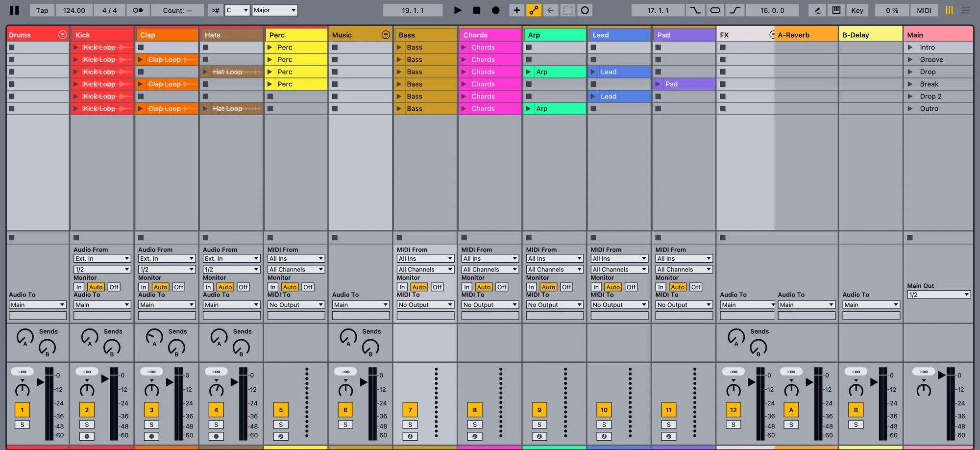Fold the Music group track

pyautogui.click(x=386, y=35)
